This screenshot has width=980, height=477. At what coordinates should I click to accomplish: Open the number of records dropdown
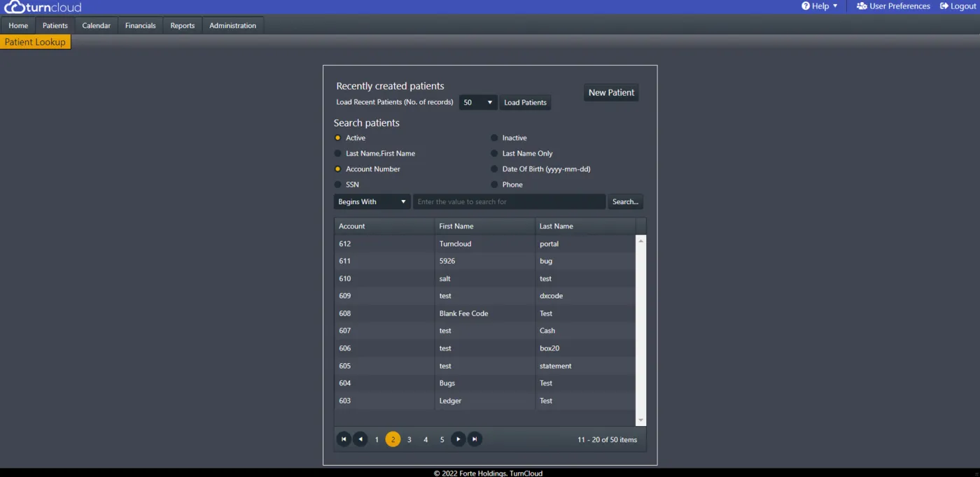[x=478, y=102]
